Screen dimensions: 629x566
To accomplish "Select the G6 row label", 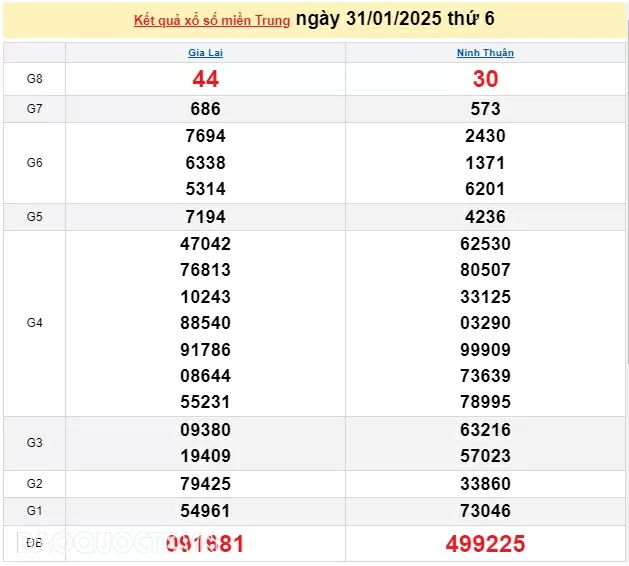I will point(34,162).
